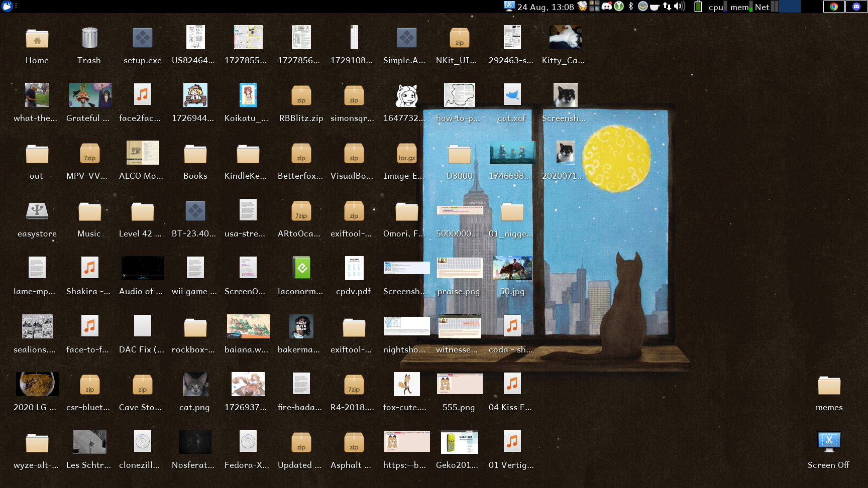Image resolution: width=868 pixels, height=488 pixels.
Task: Click the date and time clock
Action: (546, 7)
